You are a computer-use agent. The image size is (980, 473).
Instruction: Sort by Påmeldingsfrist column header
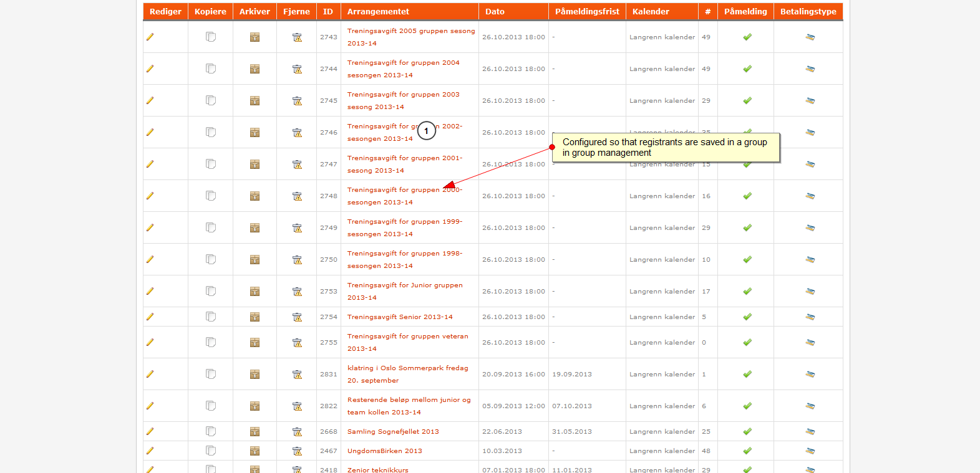point(587,12)
